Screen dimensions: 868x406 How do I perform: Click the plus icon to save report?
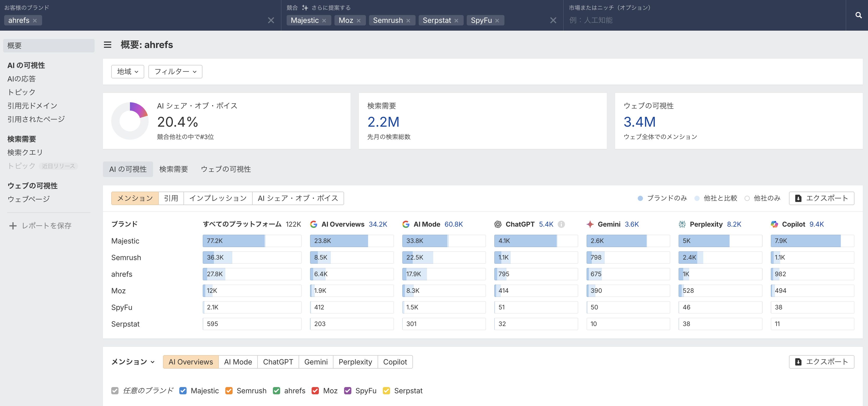coord(13,226)
